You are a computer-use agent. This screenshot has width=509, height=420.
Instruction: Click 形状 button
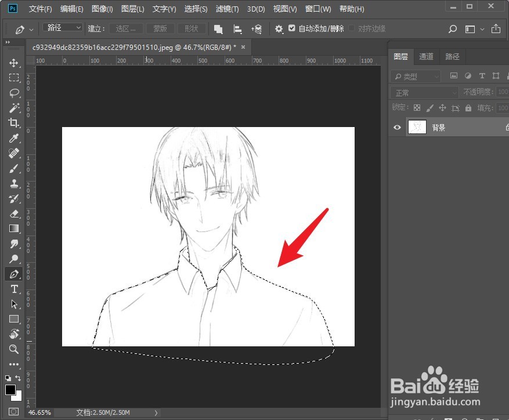point(192,28)
